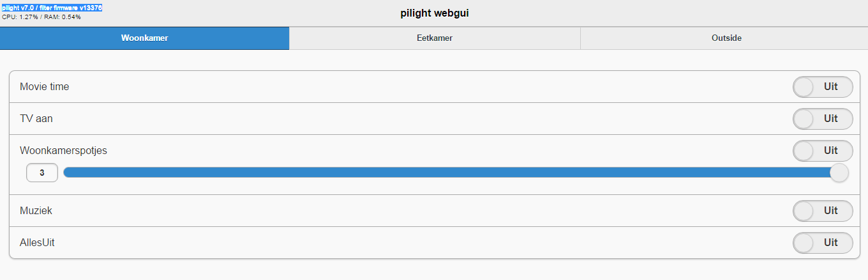Click the CPU and RAM usage readout
The height and width of the screenshot is (280, 868).
click(x=41, y=17)
